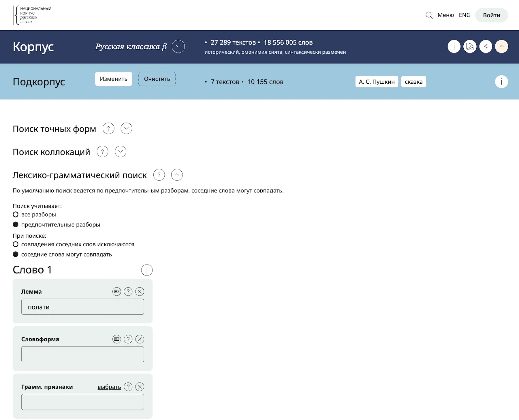Open help for Грамм. признаки field
Viewport: 519px width, 420px height.
pyautogui.click(x=128, y=387)
